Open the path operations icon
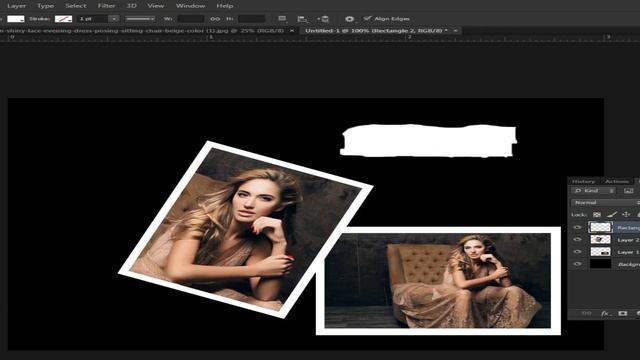The height and width of the screenshot is (360, 640). [x=282, y=19]
